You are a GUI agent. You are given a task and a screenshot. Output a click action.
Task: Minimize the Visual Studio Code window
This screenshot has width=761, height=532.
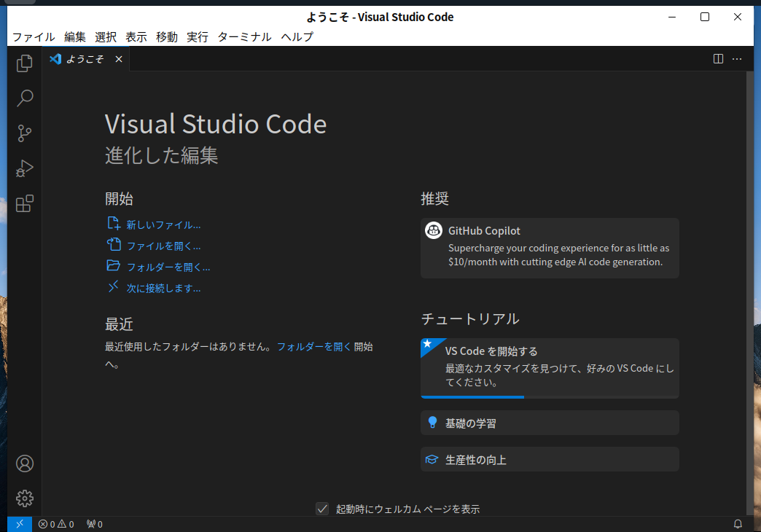pyautogui.click(x=672, y=17)
